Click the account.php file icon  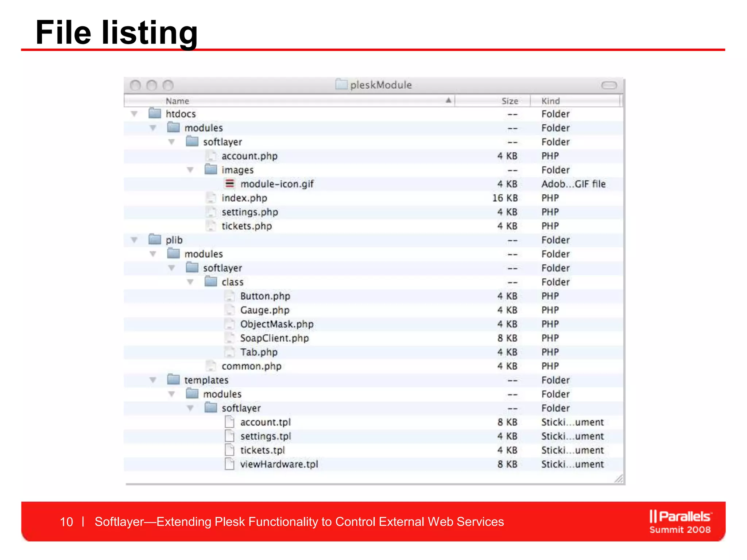(210, 156)
